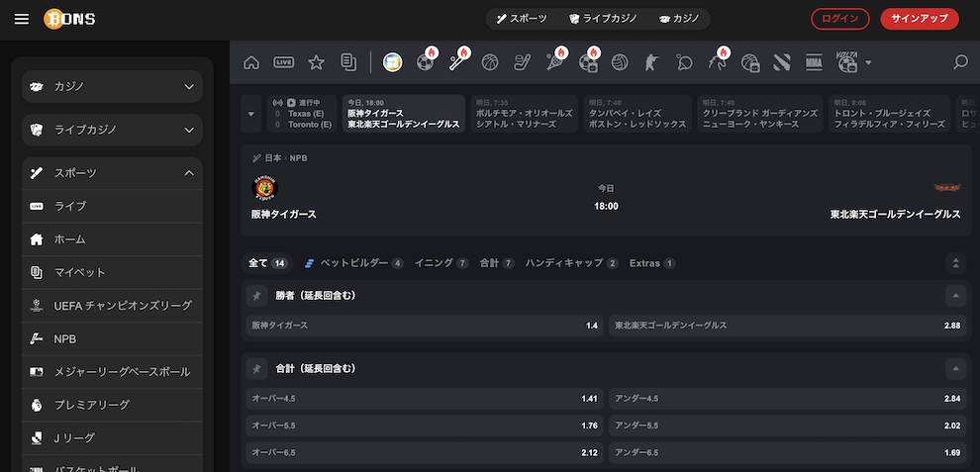Screen dimensions: 980x472
Task: Select the Counter-Strike soldier icon
Action: coord(652,62)
